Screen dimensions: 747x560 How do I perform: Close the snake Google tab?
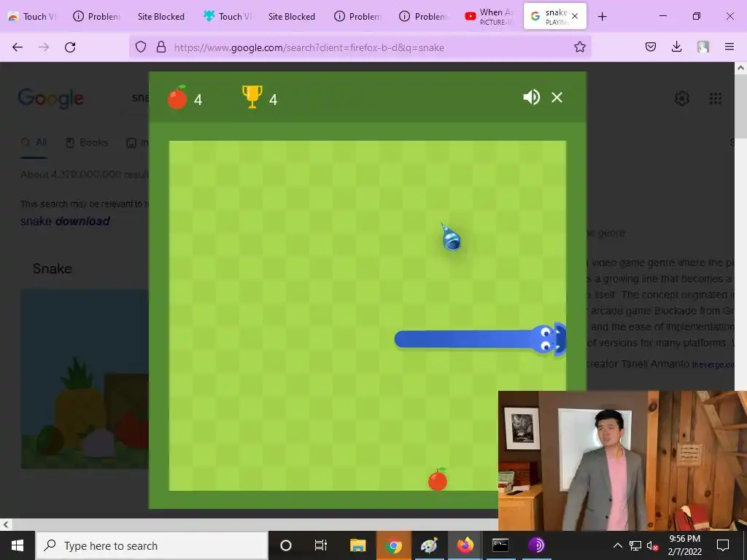pyautogui.click(x=575, y=16)
